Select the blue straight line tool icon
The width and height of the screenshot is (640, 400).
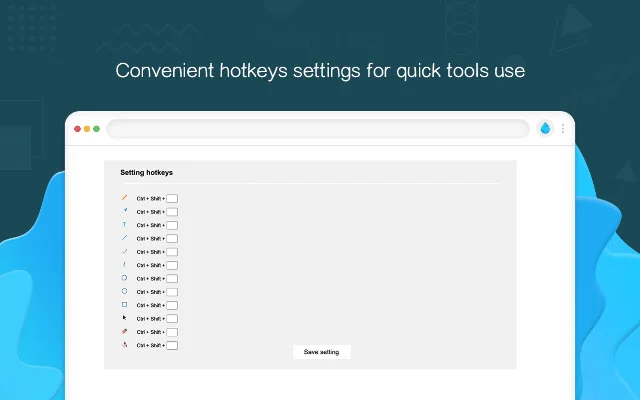124,238
